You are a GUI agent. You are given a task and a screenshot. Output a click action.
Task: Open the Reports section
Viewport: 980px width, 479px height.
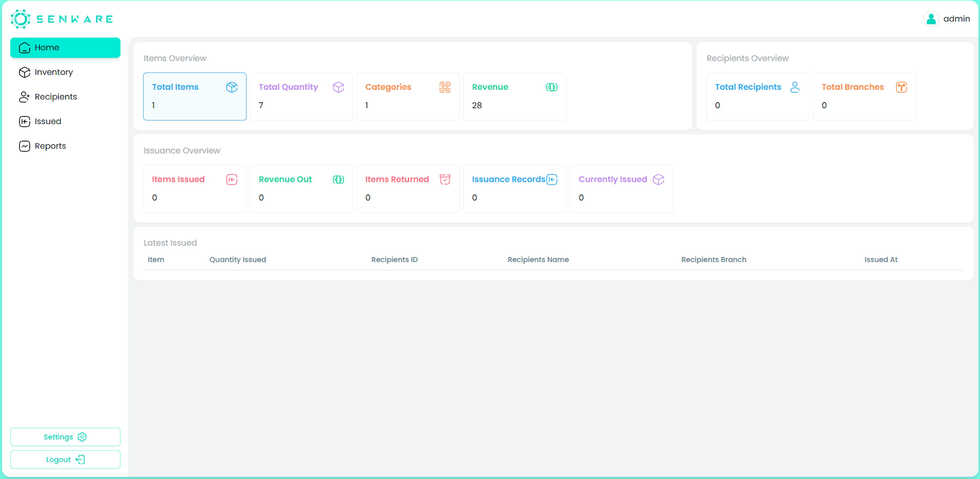[65, 146]
